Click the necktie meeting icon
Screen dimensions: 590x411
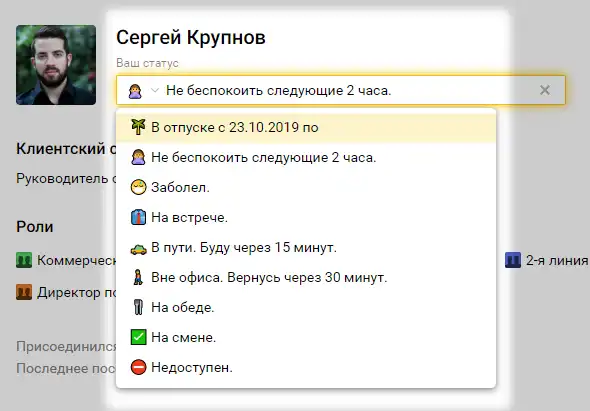coord(138,217)
